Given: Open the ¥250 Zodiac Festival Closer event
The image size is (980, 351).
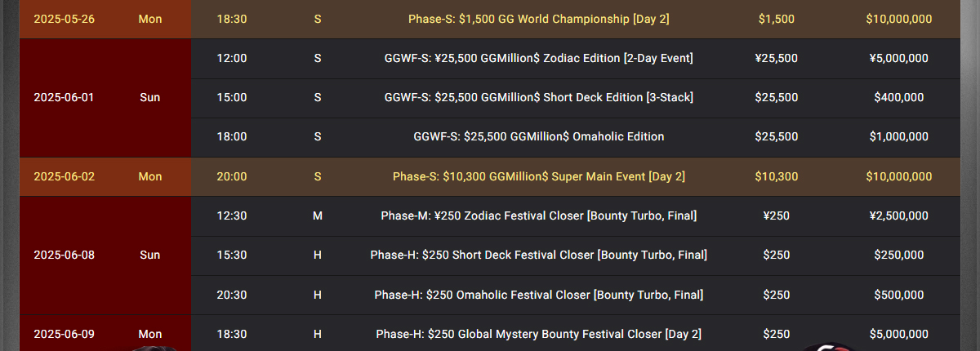Looking at the screenshot, I should (538, 215).
